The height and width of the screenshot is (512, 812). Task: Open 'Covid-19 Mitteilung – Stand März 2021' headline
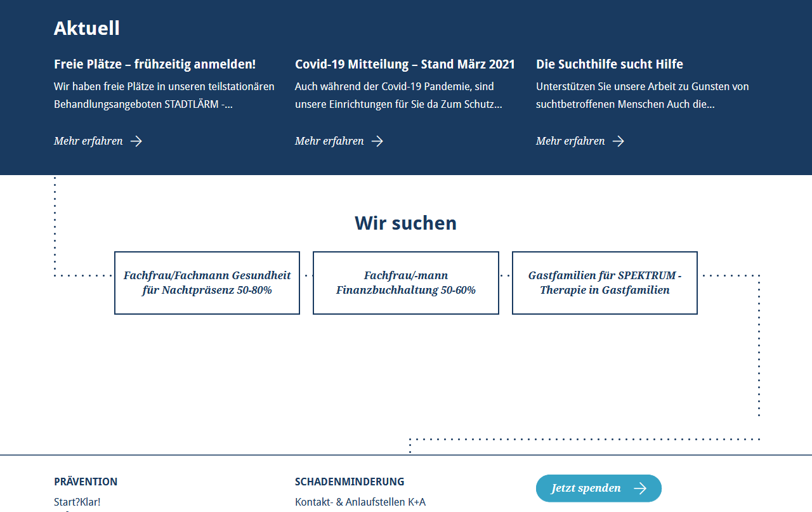point(405,64)
